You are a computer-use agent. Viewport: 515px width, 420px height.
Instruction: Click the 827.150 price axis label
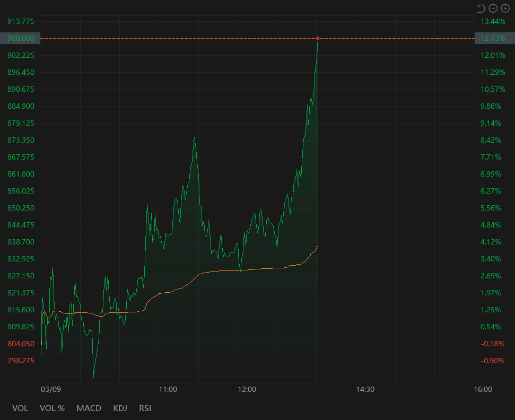click(x=21, y=276)
